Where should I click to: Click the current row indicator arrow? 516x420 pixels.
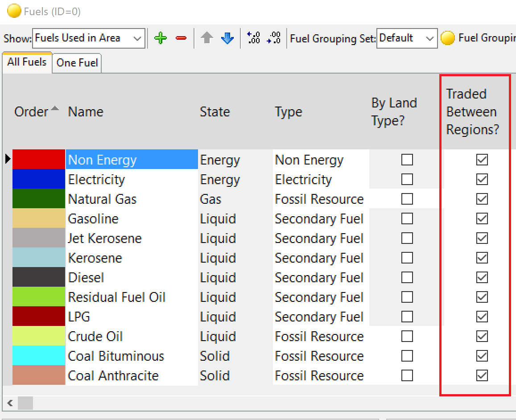8,159
